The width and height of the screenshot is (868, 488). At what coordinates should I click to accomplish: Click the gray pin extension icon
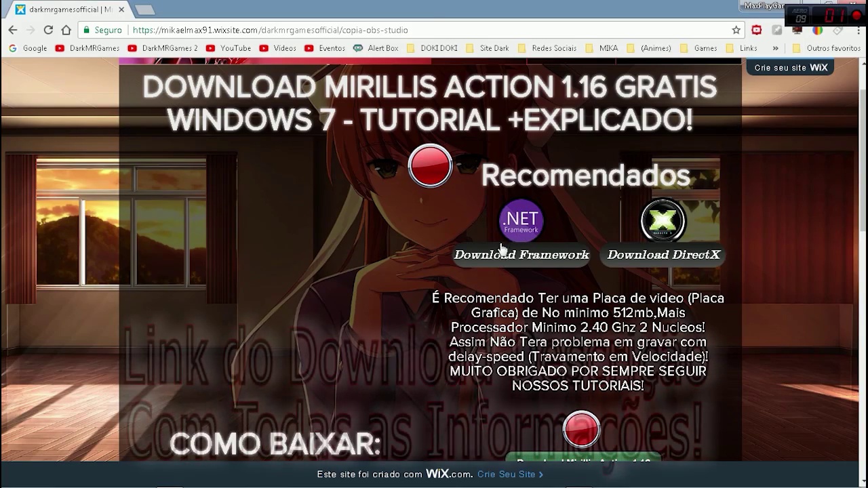[x=777, y=30]
